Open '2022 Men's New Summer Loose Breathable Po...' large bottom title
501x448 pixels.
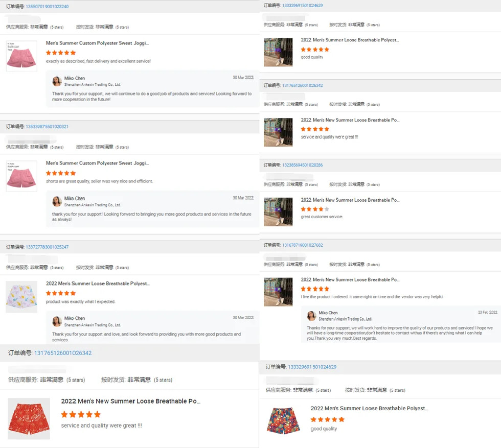tap(131, 401)
